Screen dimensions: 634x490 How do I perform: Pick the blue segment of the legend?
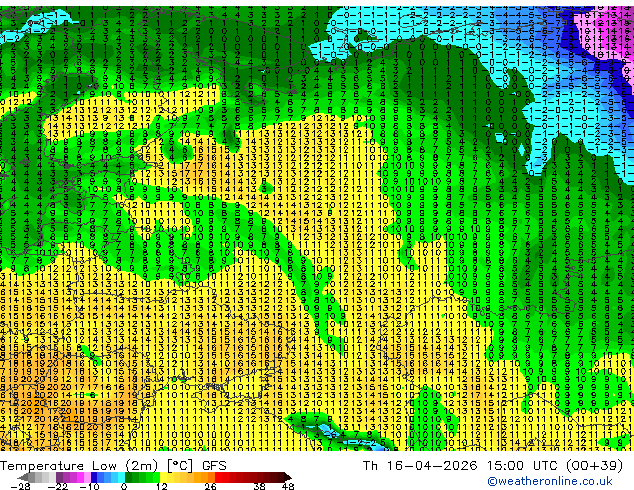[x=108, y=477]
